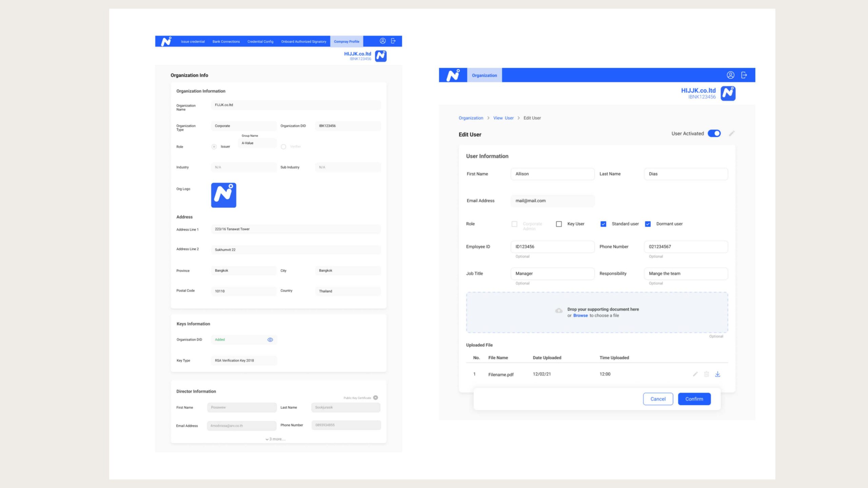Viewport: 868px width, 488px height.
Task: Expand the 3 more directors chevron
Action: point(267,439)
